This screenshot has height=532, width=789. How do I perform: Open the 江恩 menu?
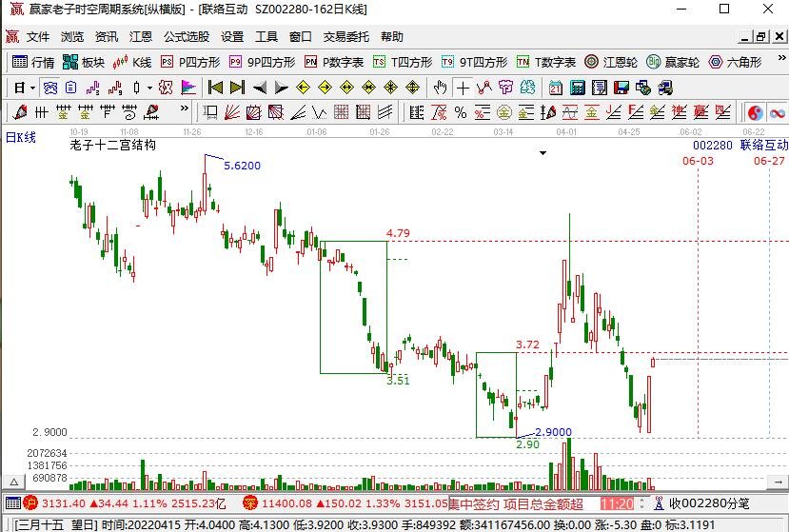coord(141,37)
